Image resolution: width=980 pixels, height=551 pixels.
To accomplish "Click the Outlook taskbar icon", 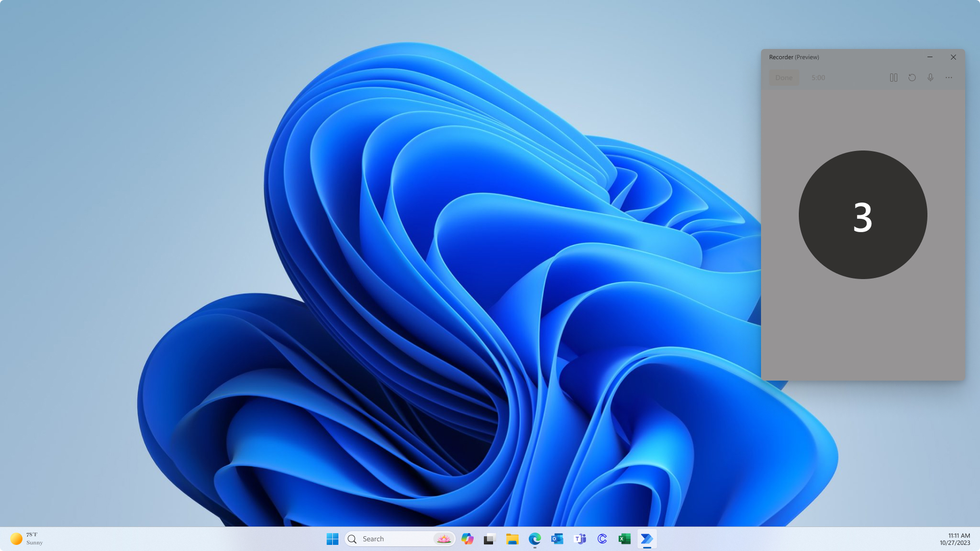I will click(557, 538).
